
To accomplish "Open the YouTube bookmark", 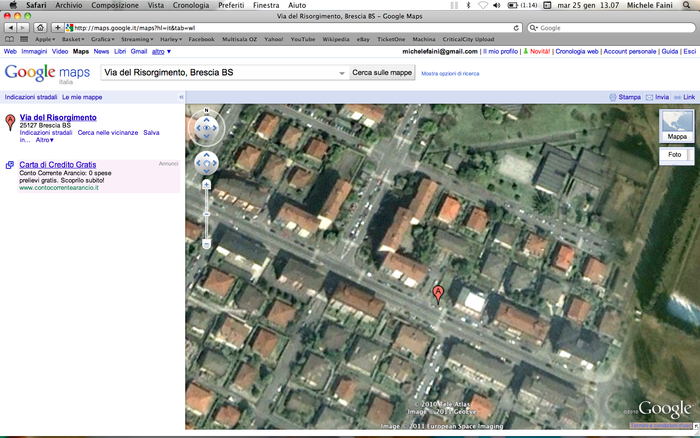I will click(x=303, y=39).
